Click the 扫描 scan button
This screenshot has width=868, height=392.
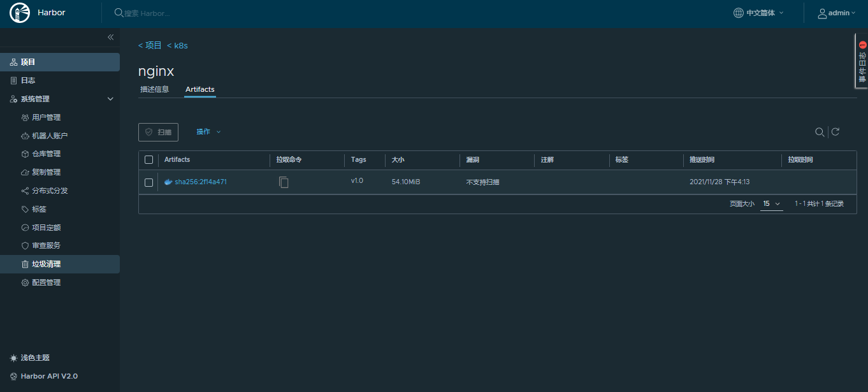pos(158,132)
